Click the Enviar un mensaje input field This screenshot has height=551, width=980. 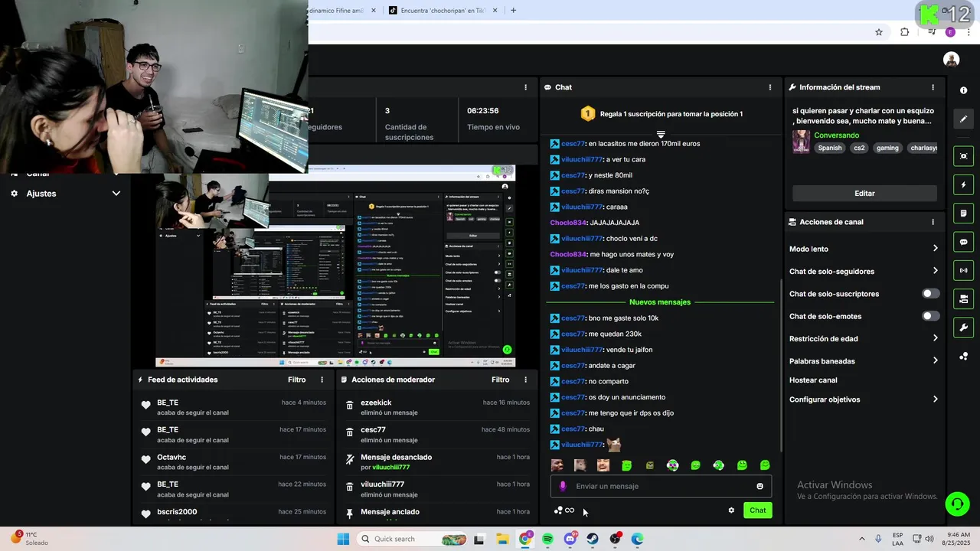point(661,486)
